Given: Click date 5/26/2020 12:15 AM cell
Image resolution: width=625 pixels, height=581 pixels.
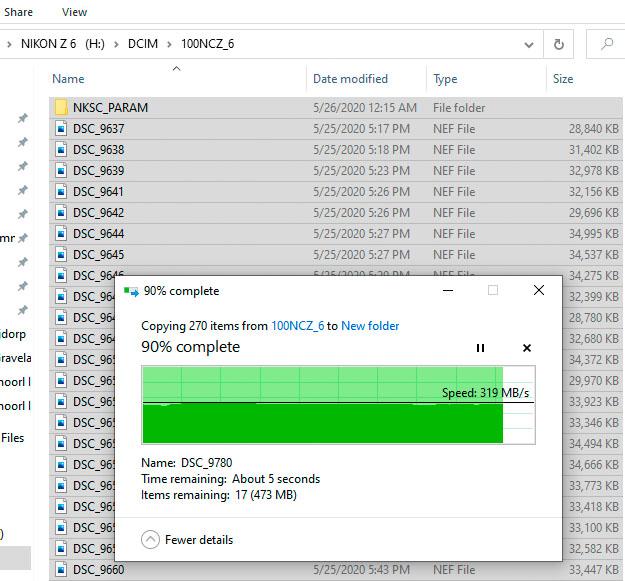Looking at the screenshot, I should pyautogui.click(x=365, y=107).
